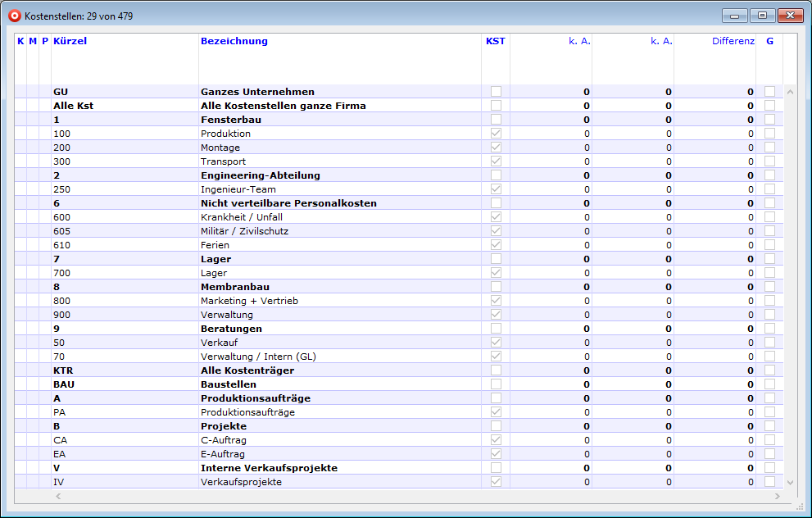Minimize the Kostenstellen window
This screenshot has height=518, width=812.
pos(735,16)
